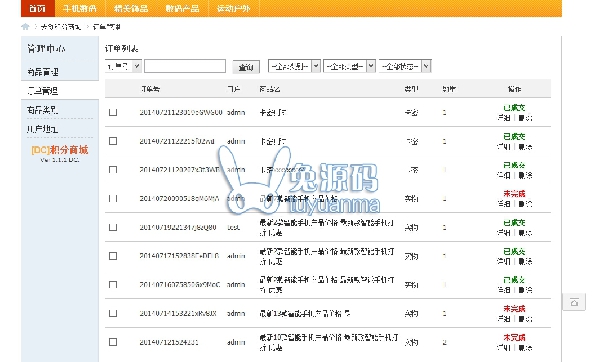The height and width of the screenshot is (362, 600).
Task: Open details for test user's order
Action: coord(504,233)
